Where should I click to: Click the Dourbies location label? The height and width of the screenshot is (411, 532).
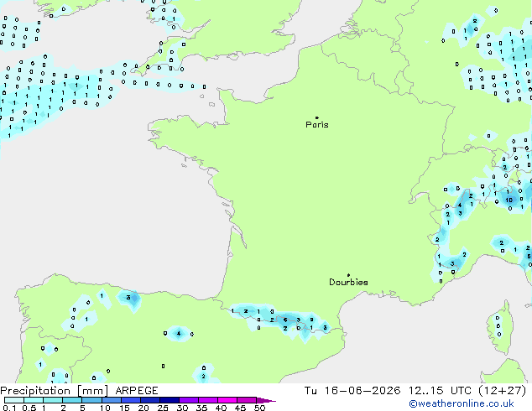[348, 282]
